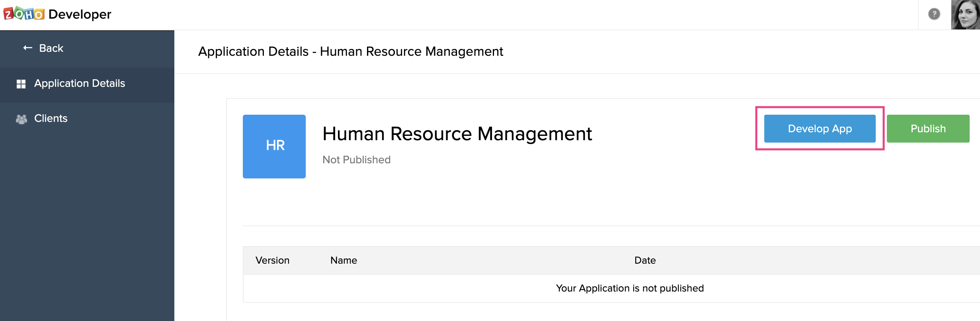The width and height of the screenshot is (980, 321).
Task: Click the HR application tile icon
Action: pyautogui.click(x=274, y=146)
